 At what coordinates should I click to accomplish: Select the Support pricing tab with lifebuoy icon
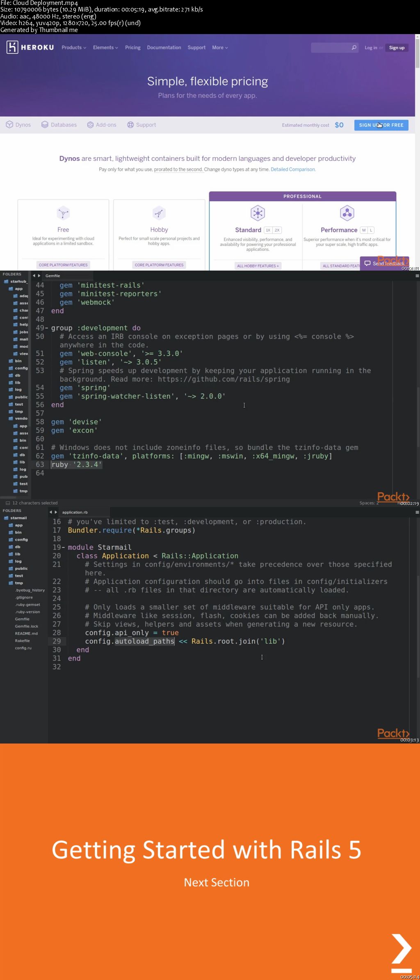click(142, 125)
